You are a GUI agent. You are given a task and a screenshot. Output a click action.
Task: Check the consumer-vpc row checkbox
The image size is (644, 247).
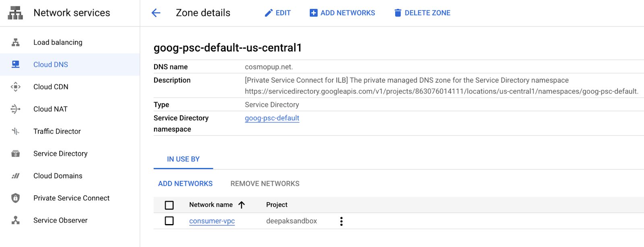coord(169,221)
